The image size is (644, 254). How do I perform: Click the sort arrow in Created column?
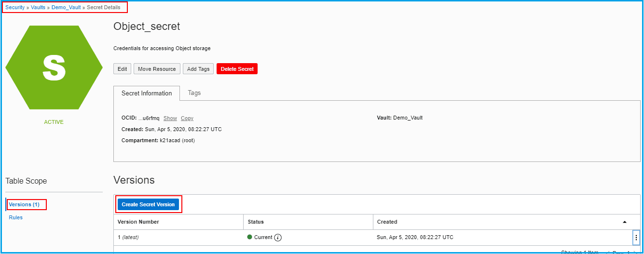(x=625, y=222)
